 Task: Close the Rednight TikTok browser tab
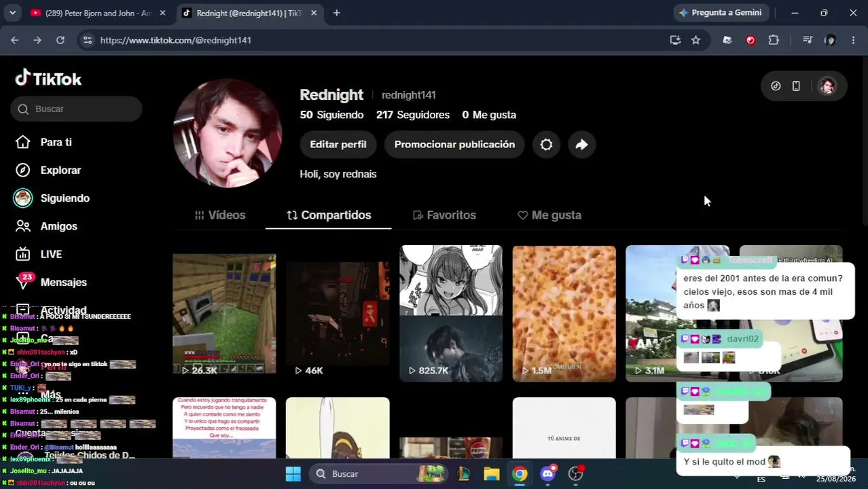(x=314, y=13)
